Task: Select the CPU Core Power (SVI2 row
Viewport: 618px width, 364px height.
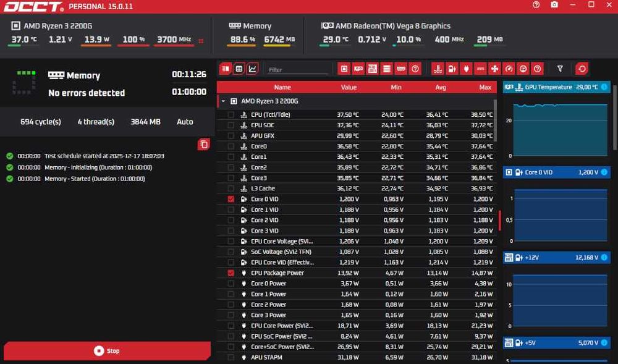Action: pos(357,326)
